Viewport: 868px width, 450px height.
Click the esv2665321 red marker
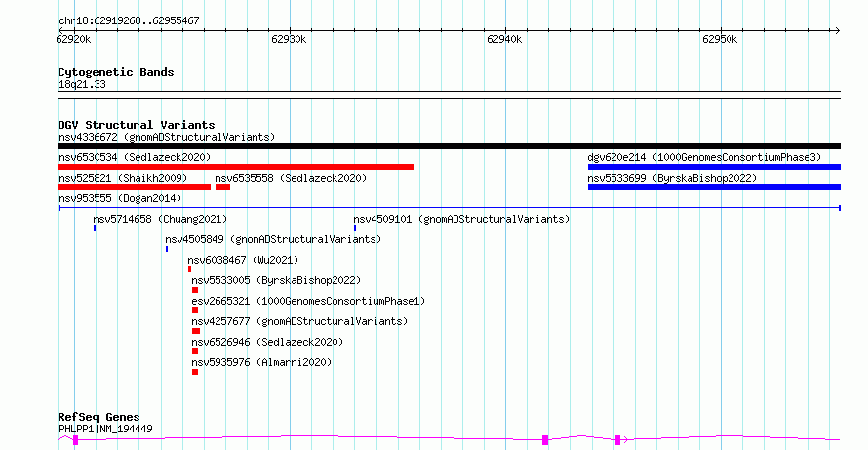(x=195, y=310)
